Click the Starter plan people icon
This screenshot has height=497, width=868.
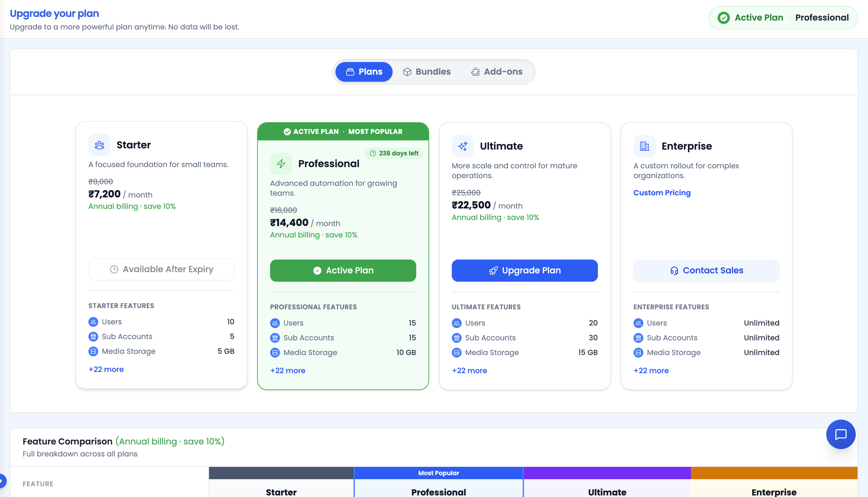coord(99,145)
